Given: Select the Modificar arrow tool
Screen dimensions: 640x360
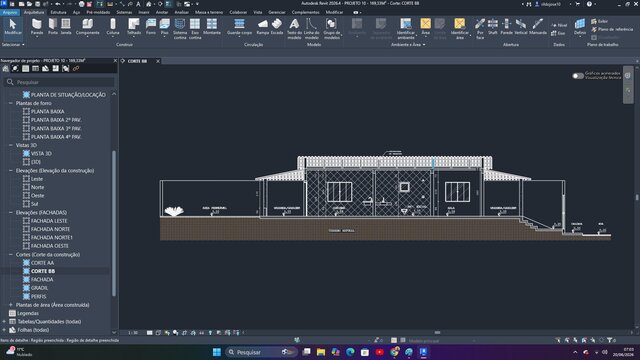Looking at the screenshot, I should click(x=13, y=27).
